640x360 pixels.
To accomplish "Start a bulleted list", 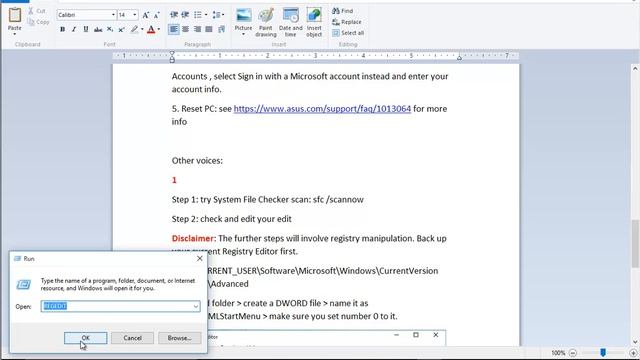I will (198, 15).
